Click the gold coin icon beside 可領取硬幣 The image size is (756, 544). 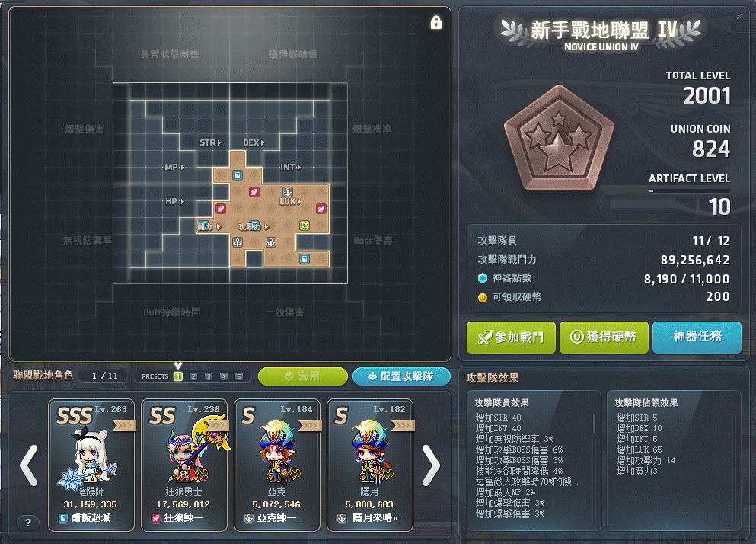483,297
